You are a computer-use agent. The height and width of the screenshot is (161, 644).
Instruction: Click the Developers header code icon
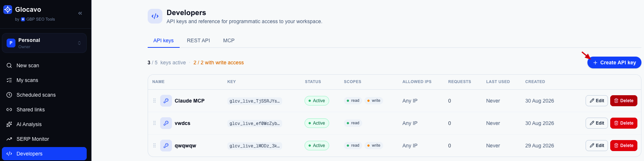tap(155, 16)
